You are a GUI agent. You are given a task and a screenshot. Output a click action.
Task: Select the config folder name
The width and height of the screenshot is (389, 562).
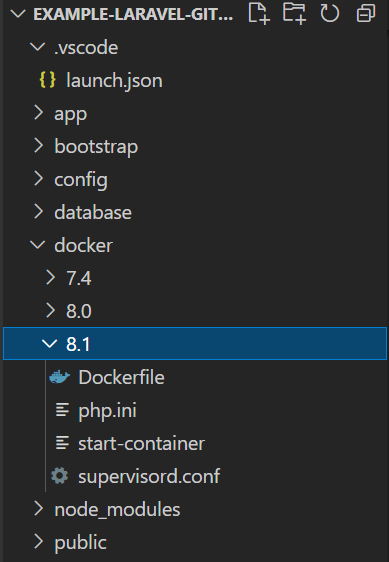[81, 180]
